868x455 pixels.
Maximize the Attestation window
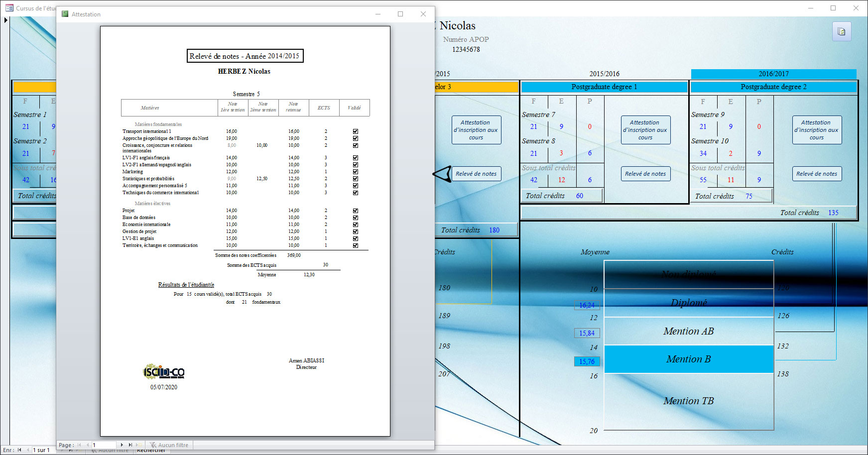(400, 14)
